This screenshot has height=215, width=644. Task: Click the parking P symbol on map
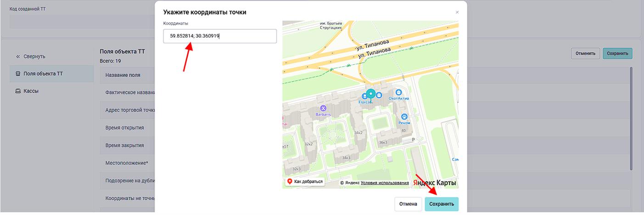(x=413, y=140)
